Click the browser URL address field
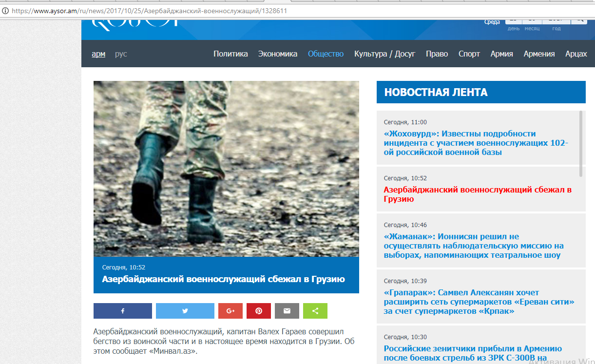 coord(297,10)
